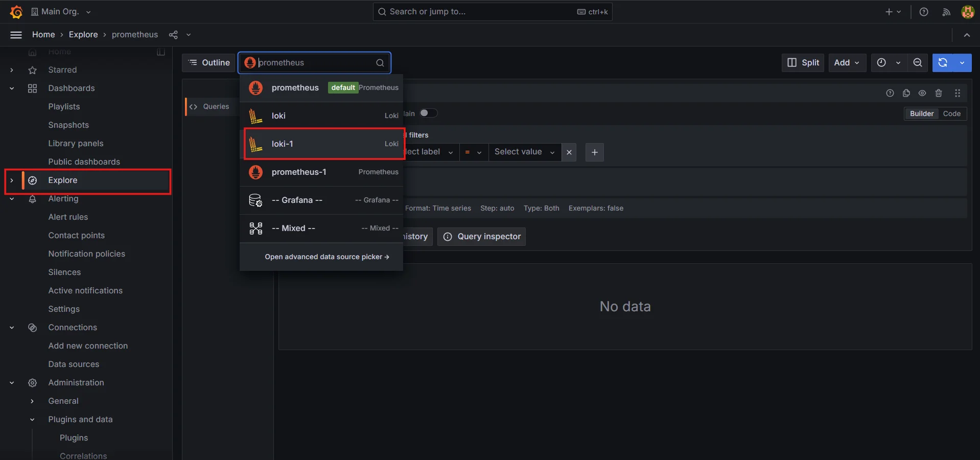This screenshot has width=980, height=460.
Task: Click the Starred star icon in sidebar
Action: (33, 70)
